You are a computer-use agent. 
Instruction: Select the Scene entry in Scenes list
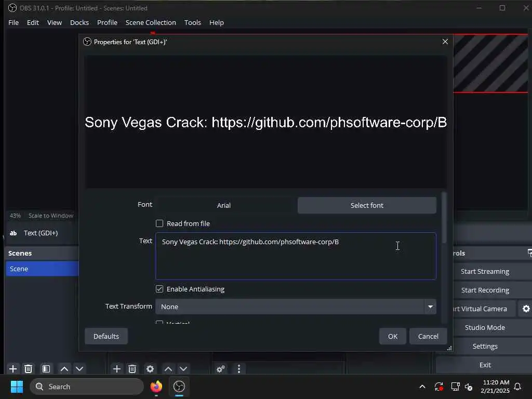[x=42, y=269]
